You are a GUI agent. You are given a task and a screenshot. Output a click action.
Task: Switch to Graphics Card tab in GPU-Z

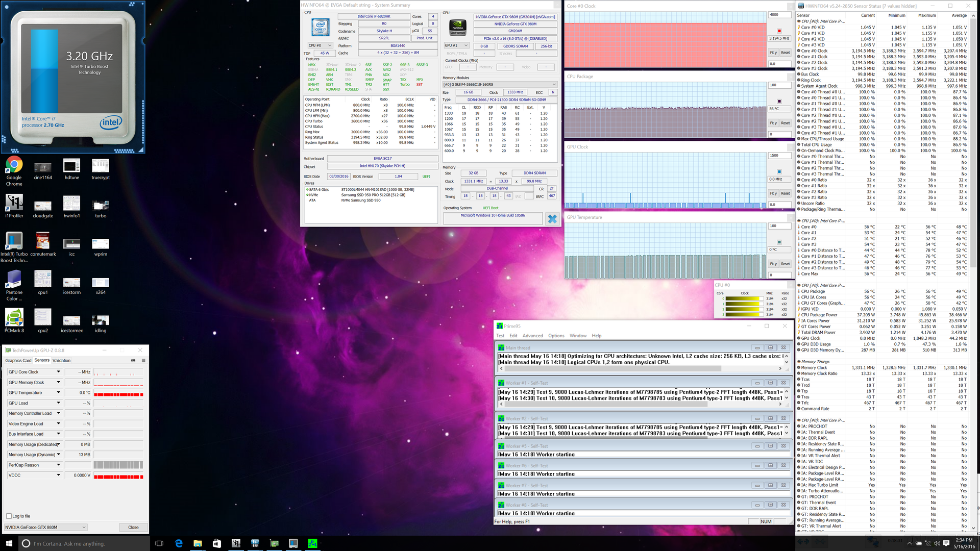[18, 360]
